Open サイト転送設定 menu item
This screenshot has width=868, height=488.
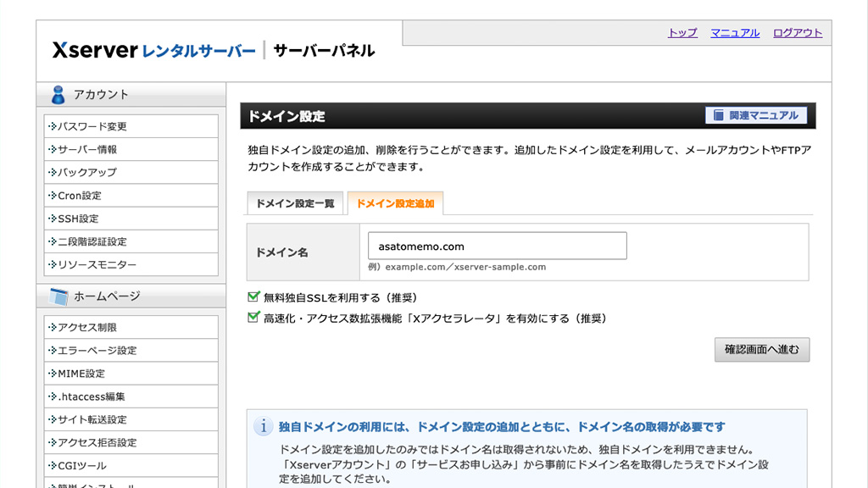tap(131, 419)
